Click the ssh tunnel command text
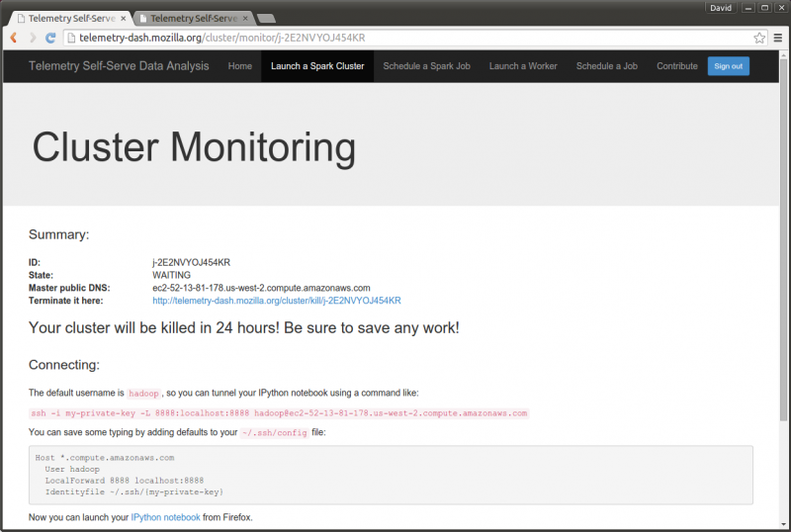The width and height of the screenshot is (791, 532). (x=279, y=413)
